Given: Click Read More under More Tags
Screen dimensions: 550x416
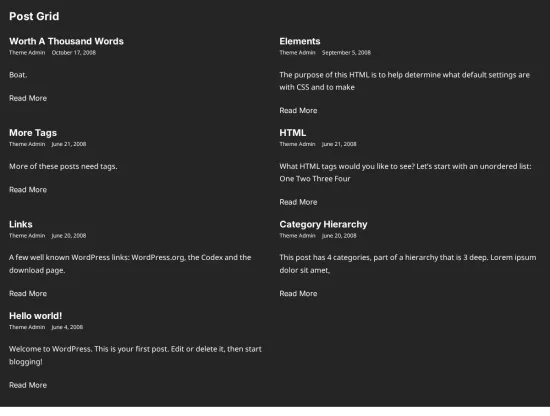Looking at the screenshot, I should pyautogui.click(x=28, y=190).
